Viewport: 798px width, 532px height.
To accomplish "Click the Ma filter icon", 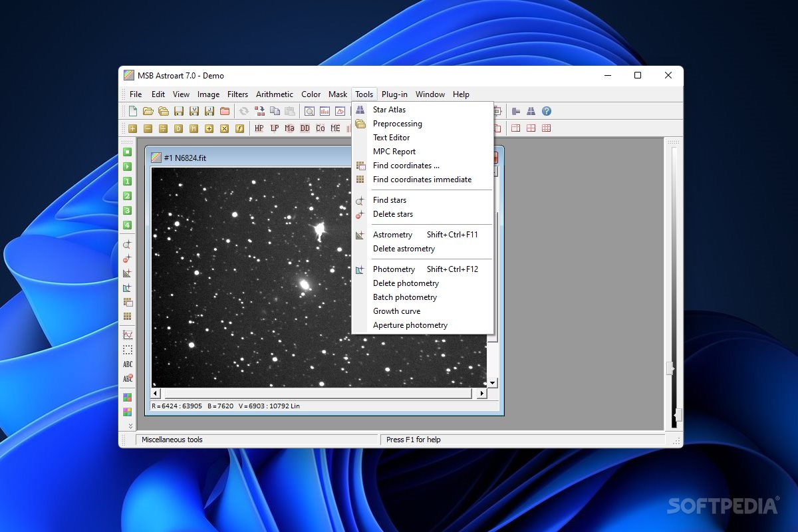I will click(x=289, y=128).
